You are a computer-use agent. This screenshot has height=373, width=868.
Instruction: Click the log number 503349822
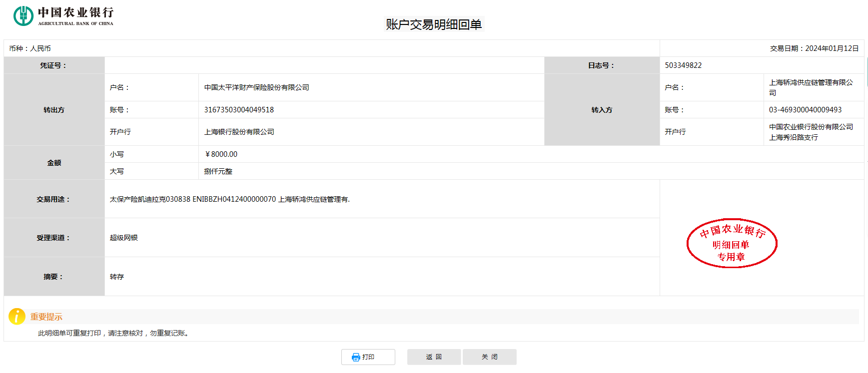click(x=683, y=65)
